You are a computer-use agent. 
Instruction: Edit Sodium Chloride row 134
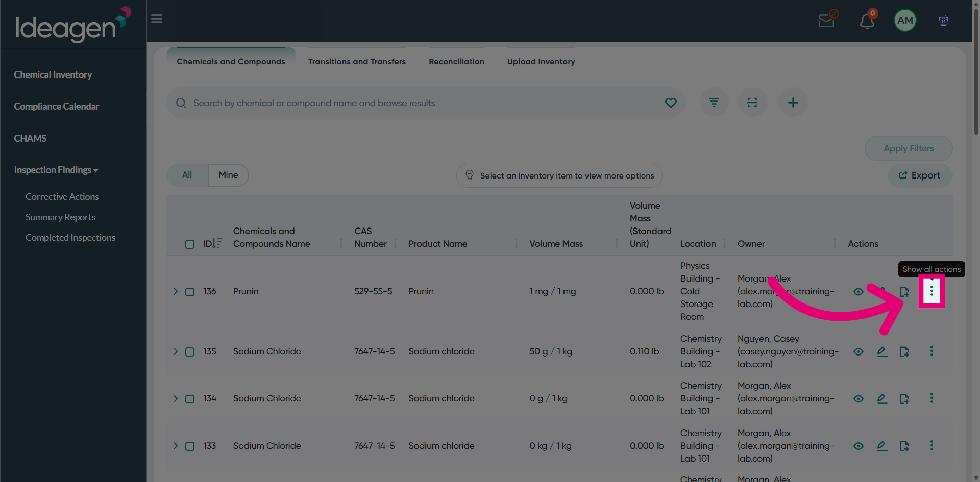[882, 398]
